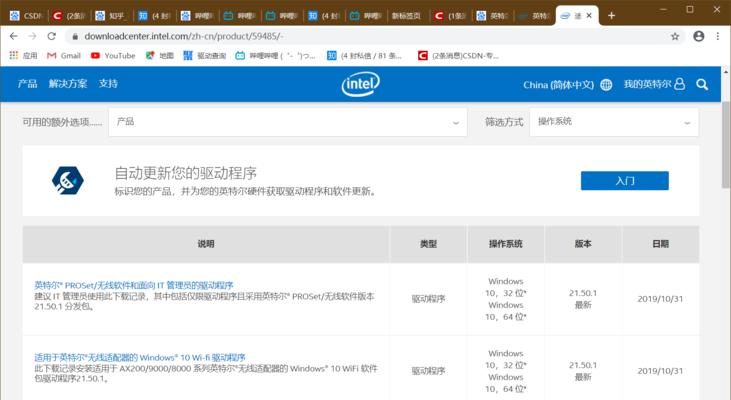Click the blue 入门 button
Viewport: 731px width, 400px height.
click(x=624, y=180)
